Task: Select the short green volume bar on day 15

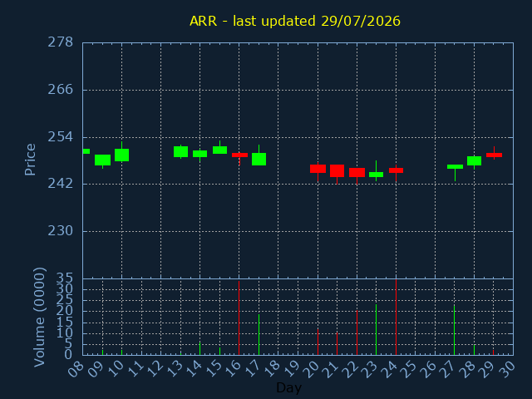Action: point(219,351)
